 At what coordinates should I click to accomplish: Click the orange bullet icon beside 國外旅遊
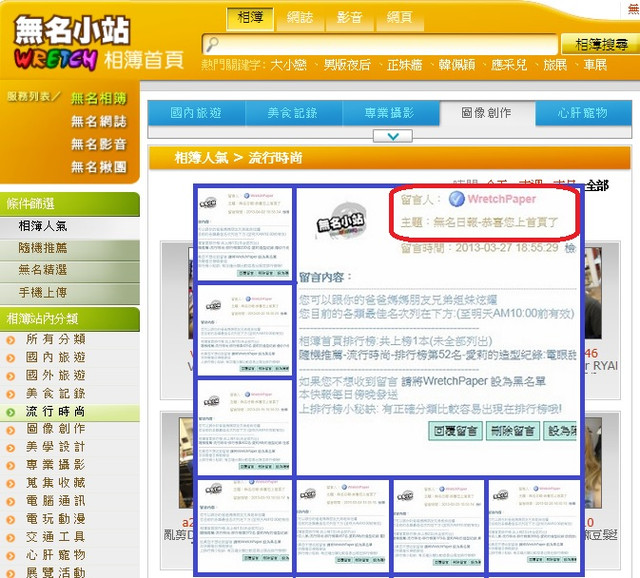coord(11,376)
